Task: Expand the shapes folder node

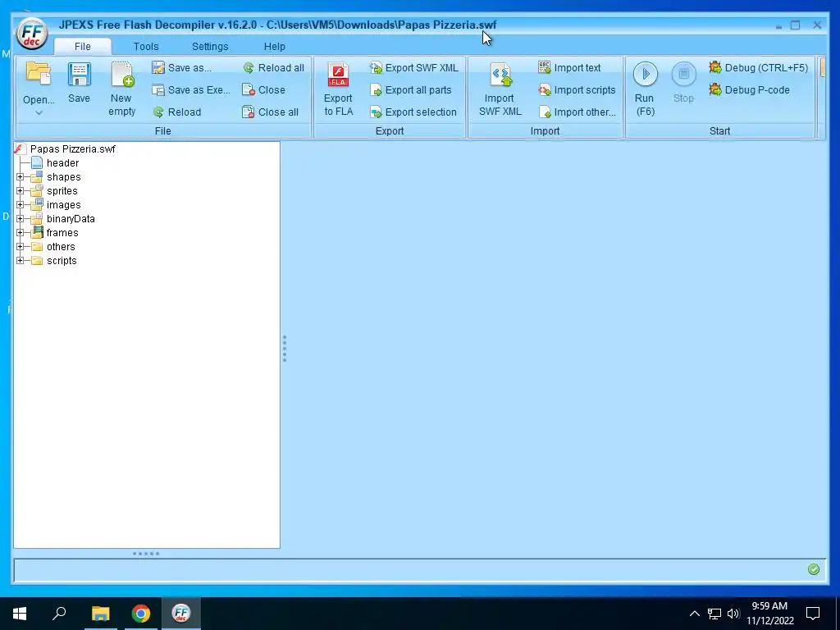Action: [x=21, y=177]
